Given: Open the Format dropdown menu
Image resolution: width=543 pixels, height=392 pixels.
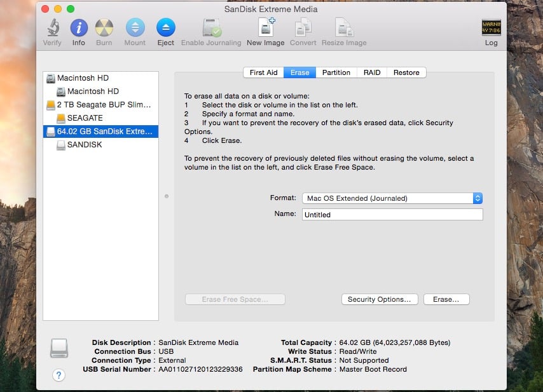Looking at the screenshot, I should point(392,198).
